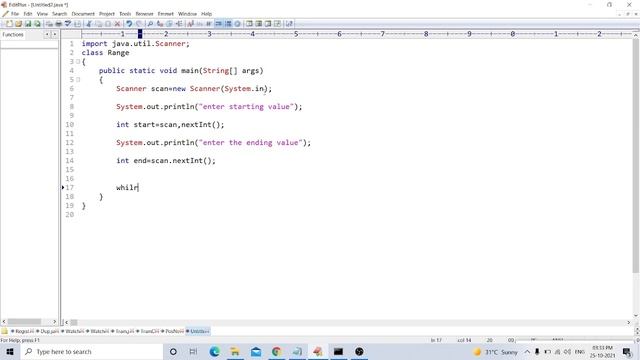
Task: Click the red X Delete icon
Action: coord(117,24)
